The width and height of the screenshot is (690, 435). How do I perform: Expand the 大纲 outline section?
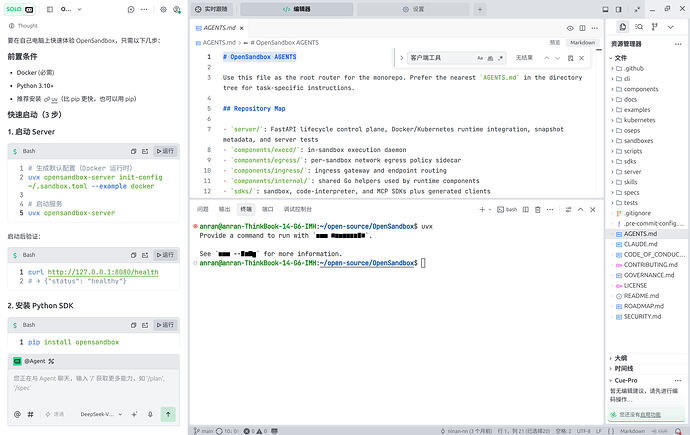[620, 358]
